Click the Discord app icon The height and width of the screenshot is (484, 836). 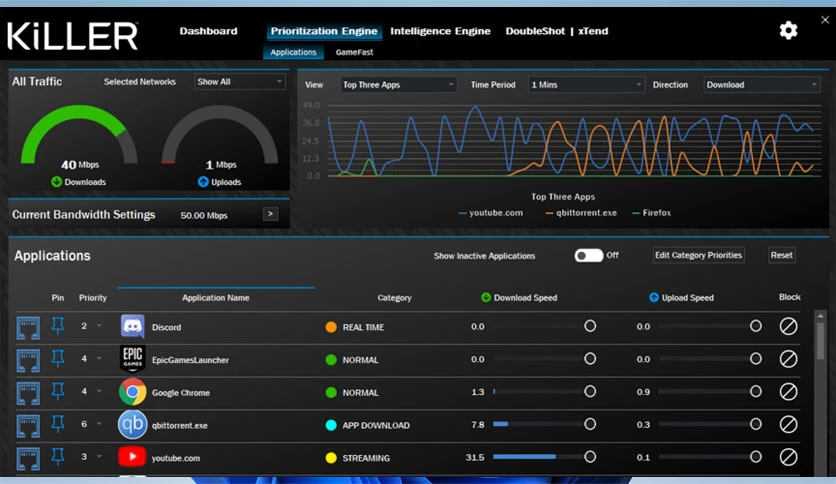tap(132, 327)
